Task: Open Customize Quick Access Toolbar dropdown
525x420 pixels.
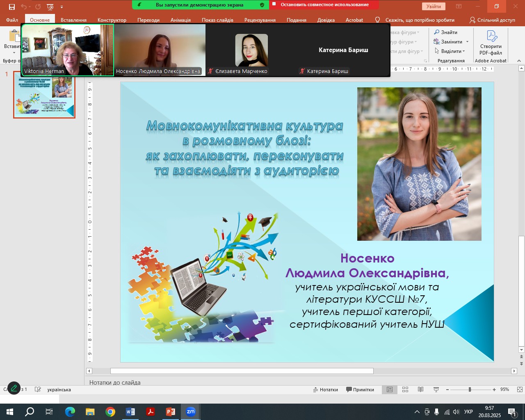Action: [x=62, y=7]
